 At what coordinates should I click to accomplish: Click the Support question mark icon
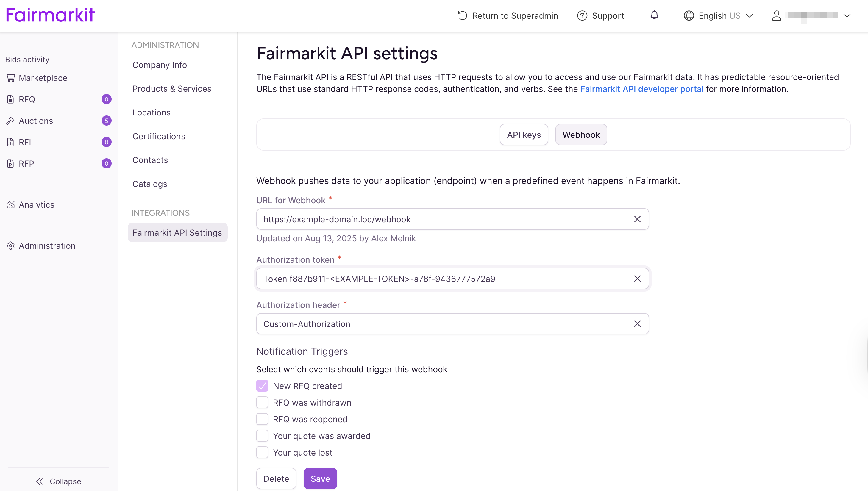point(582,16)
